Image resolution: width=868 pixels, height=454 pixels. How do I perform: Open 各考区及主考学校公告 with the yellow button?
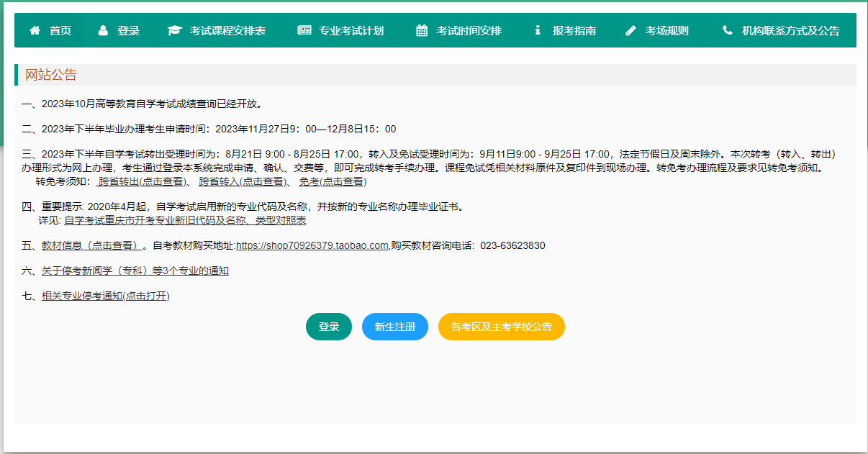click(501, 326)
